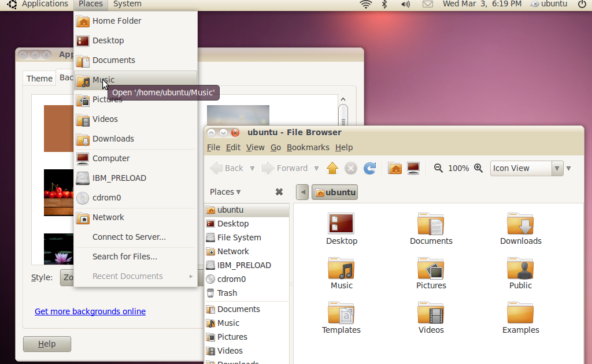This screenshot has width=592, height=364.
Task: Open Documents entry in Places menu
Action: (x=135, y=60)
